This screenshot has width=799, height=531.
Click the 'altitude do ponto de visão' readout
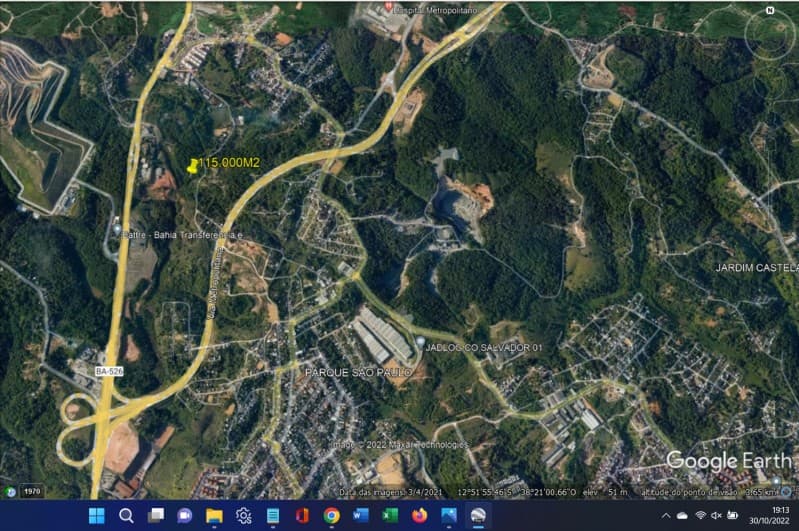pos(709,492)
